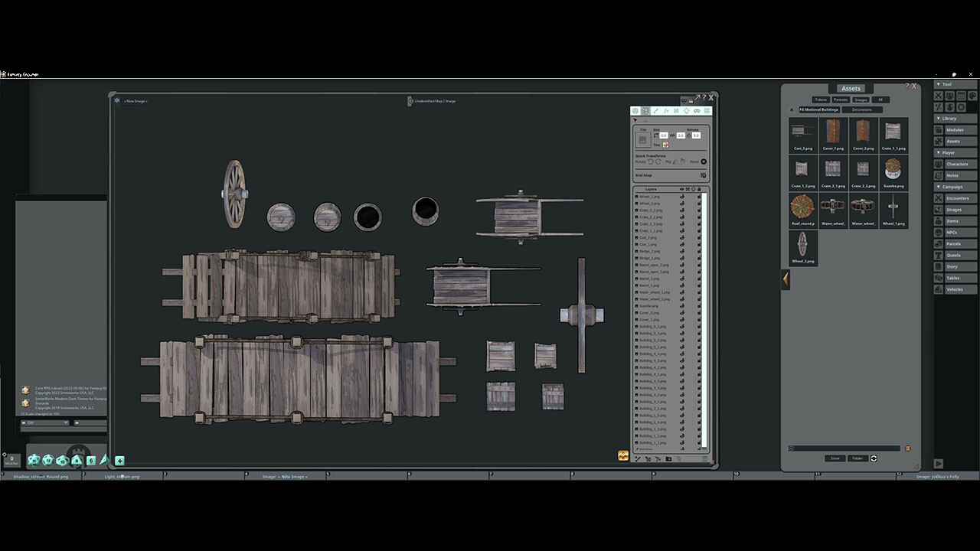
Task: Select the drawing tool in the image toolbar
Action: pyautogui.click(x=655, y=111)
